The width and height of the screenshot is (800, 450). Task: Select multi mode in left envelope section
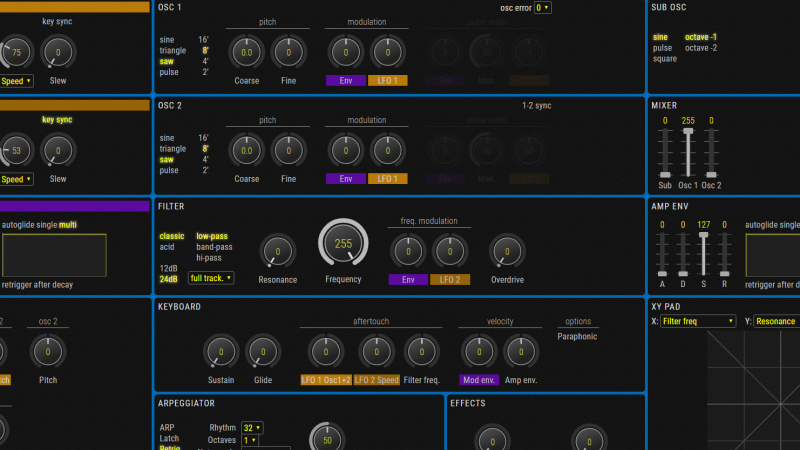tap(67, 225)
